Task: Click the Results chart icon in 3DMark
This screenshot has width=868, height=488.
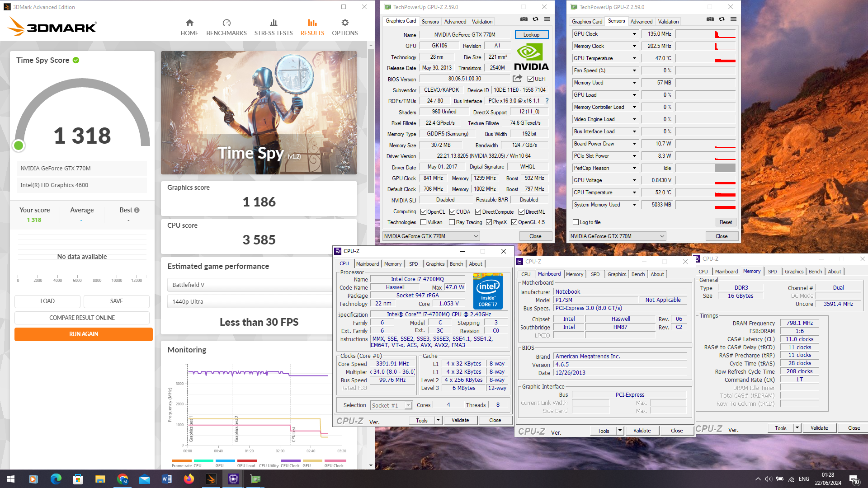Action: (312, 23)
